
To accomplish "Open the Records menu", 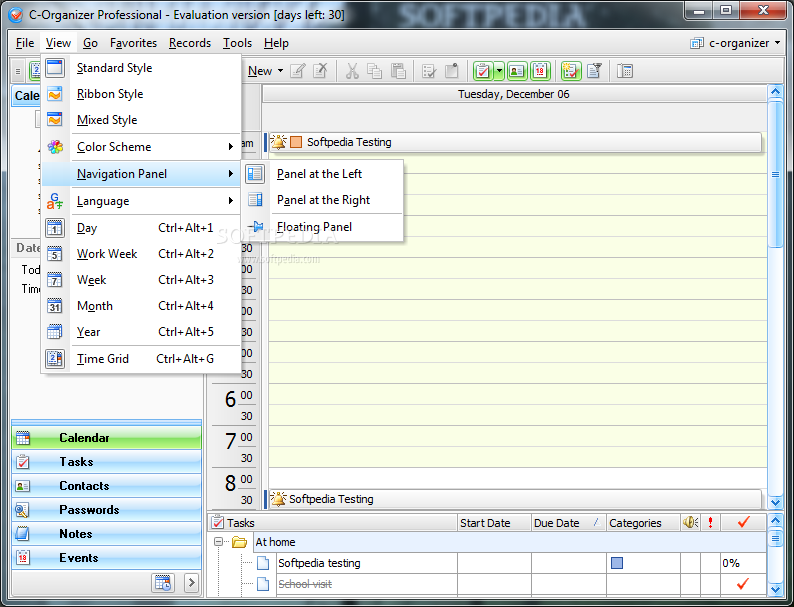I will (190, 43).
